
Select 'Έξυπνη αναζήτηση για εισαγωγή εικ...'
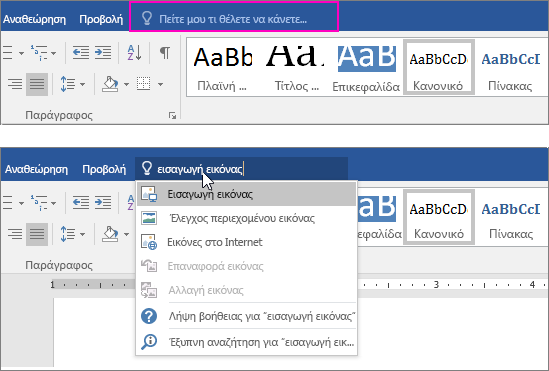[246, 342]
